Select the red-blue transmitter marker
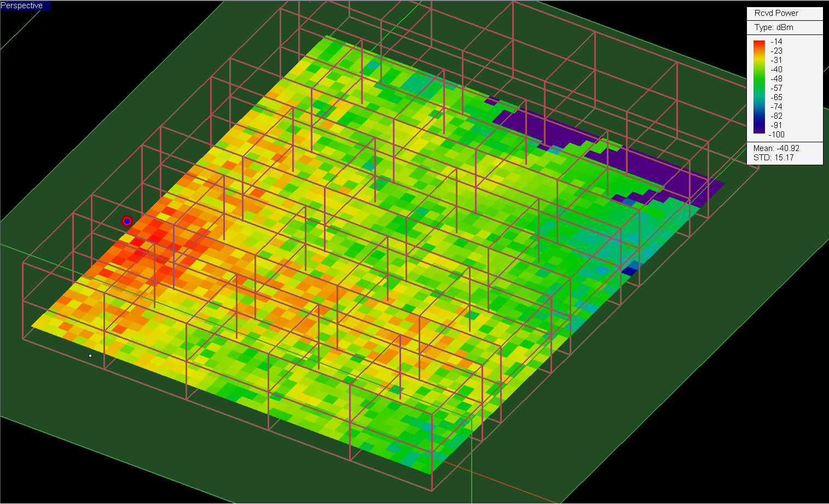Viewport: 829px width, 504px height. click(x=127, y=221)
